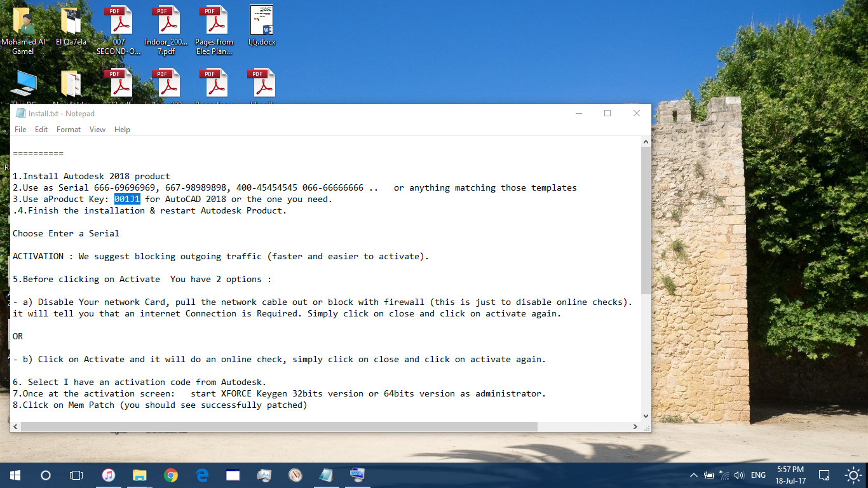This screenshot has height=488, width=868.
Task: Click the horizontal scrollbar right arrow
Action: pos(635,426)
